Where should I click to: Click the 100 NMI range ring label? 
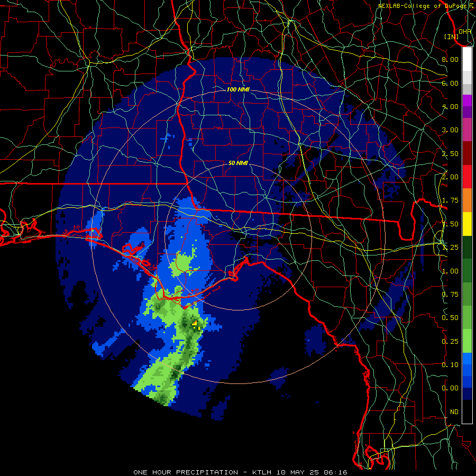pyautogui.click(x=237, y=89)
